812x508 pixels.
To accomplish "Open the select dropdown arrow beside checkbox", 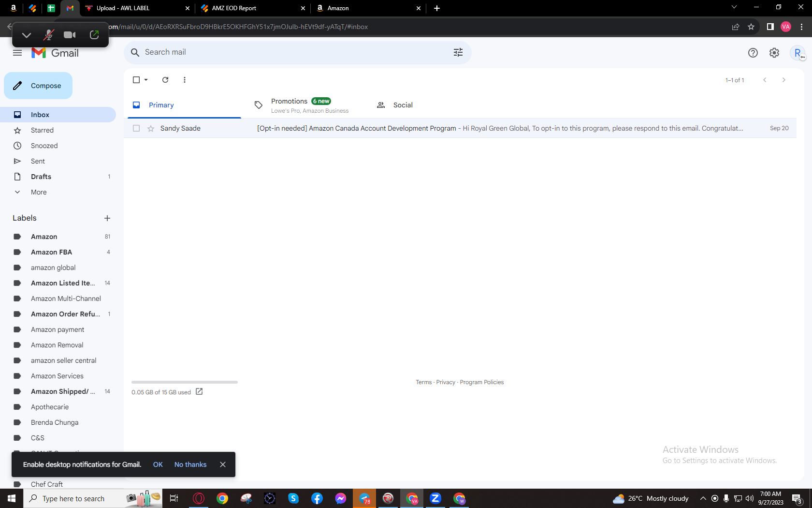I will pyautogui.click(x=146, y=80).
